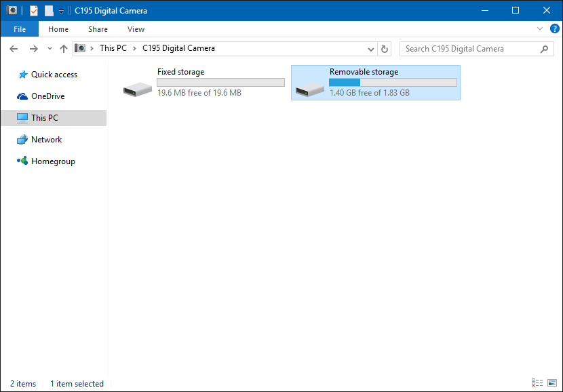Go up one folder level
Viewport: 563px width, 392px height.
pos(64,49)
